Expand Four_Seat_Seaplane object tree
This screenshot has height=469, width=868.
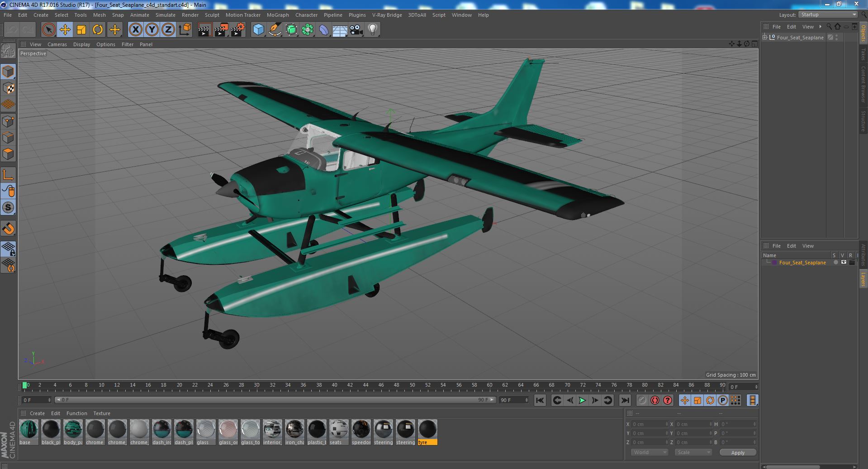[764, 37]
